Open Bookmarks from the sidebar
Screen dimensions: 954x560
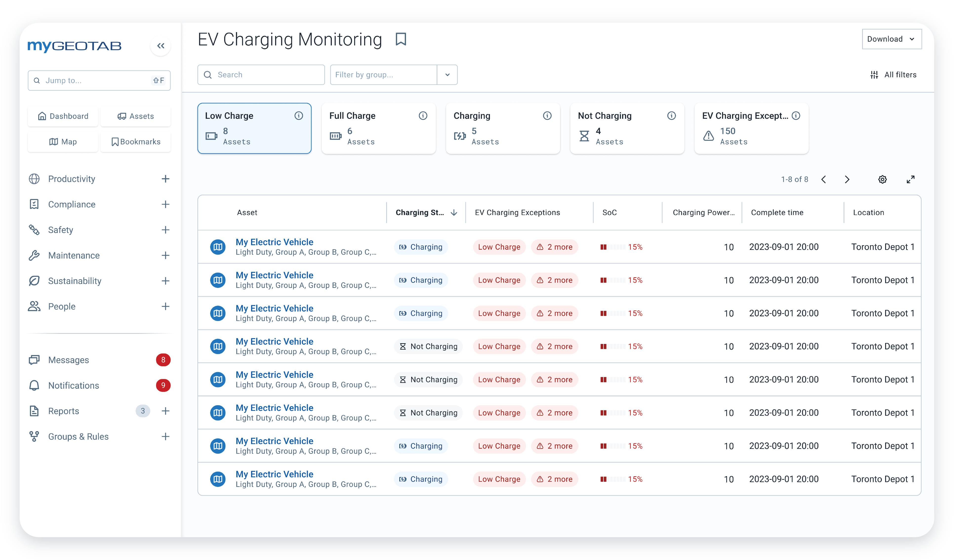pos(136,141)
